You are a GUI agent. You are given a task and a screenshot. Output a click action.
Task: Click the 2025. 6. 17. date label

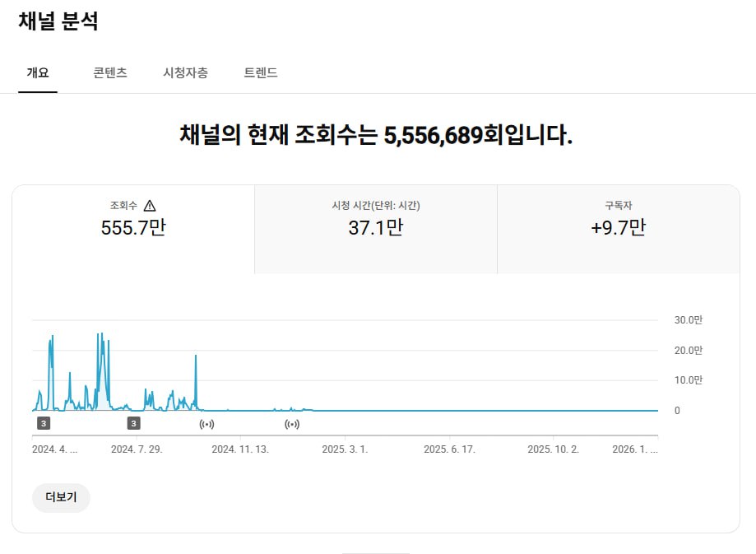coord(449,449)
